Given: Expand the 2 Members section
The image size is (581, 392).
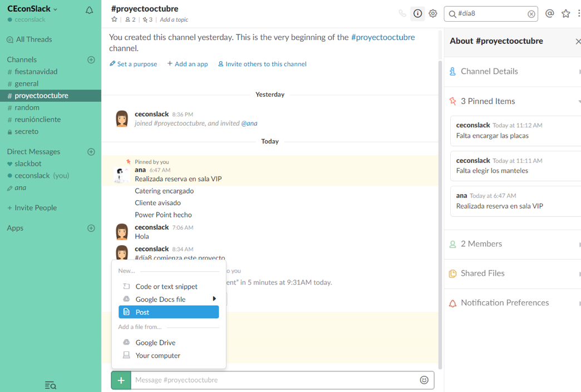Looking at the screenshot, I should point(513,244).
